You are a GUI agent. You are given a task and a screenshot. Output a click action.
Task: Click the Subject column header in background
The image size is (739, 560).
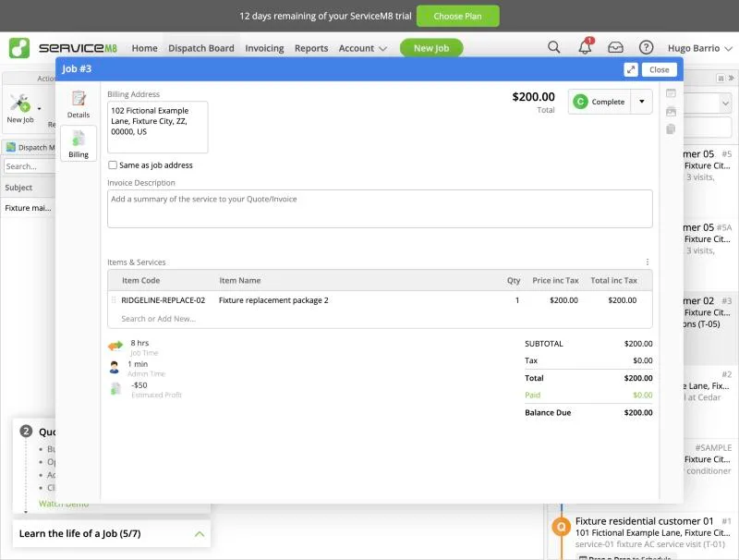pos(18,188)
